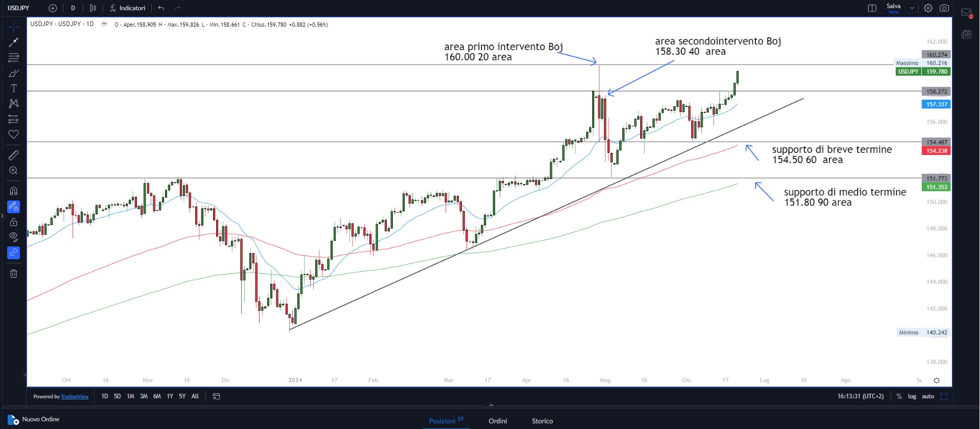Switch to the Storico tab

tap(542, 421)
